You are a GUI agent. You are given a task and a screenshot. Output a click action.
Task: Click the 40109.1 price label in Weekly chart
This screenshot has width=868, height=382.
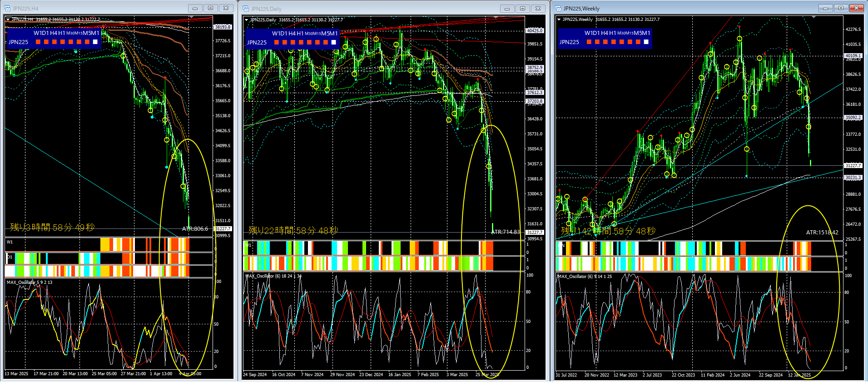point(853,55)
